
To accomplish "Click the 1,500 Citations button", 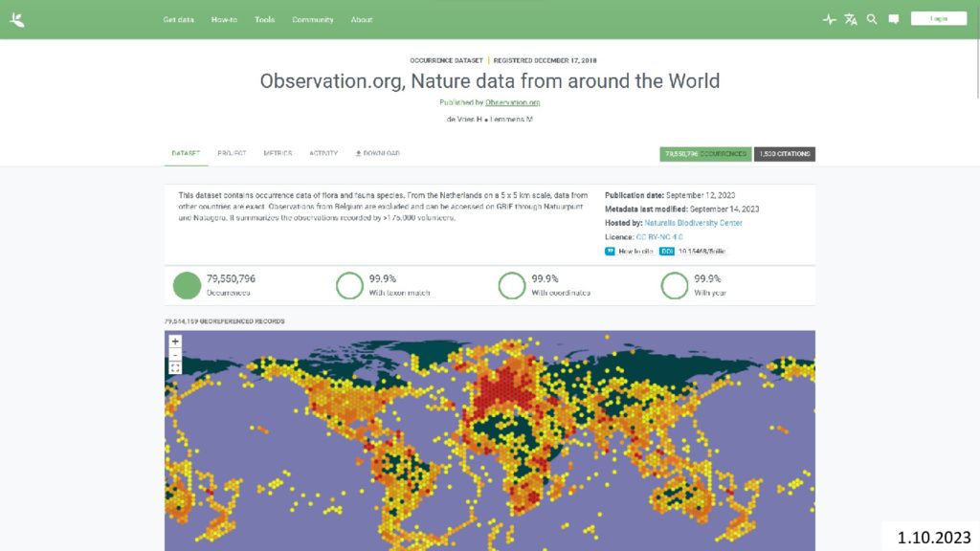I will pyautogui.click(x=785, y=154).
